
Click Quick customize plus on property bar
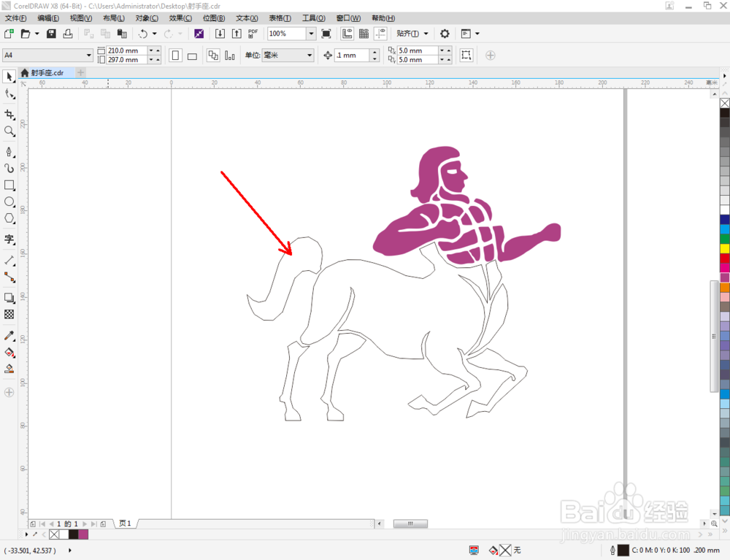click(491, 55)
